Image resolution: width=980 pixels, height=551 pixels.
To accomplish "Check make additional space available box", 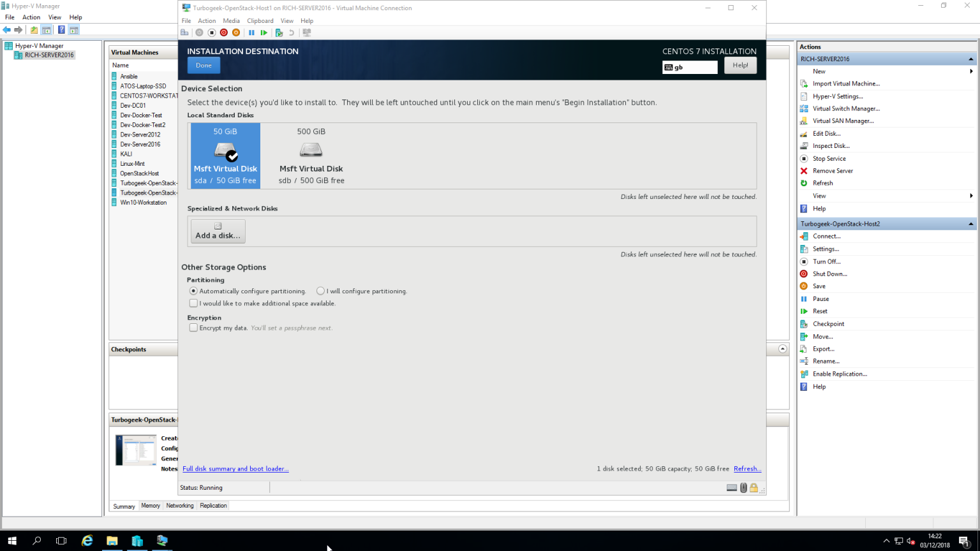I will pyautogui.click(x=193, y=303).
